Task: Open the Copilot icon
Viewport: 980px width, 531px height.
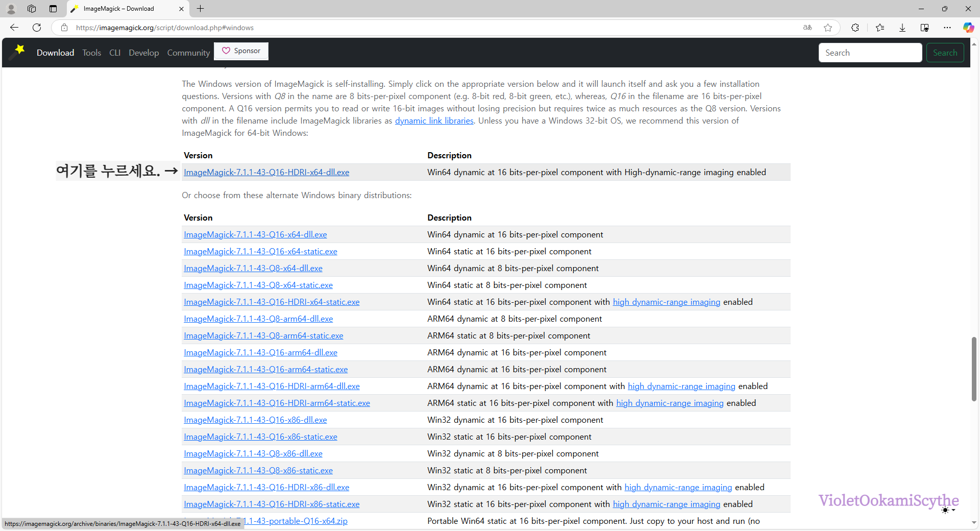Action: (x=968, y=28)
